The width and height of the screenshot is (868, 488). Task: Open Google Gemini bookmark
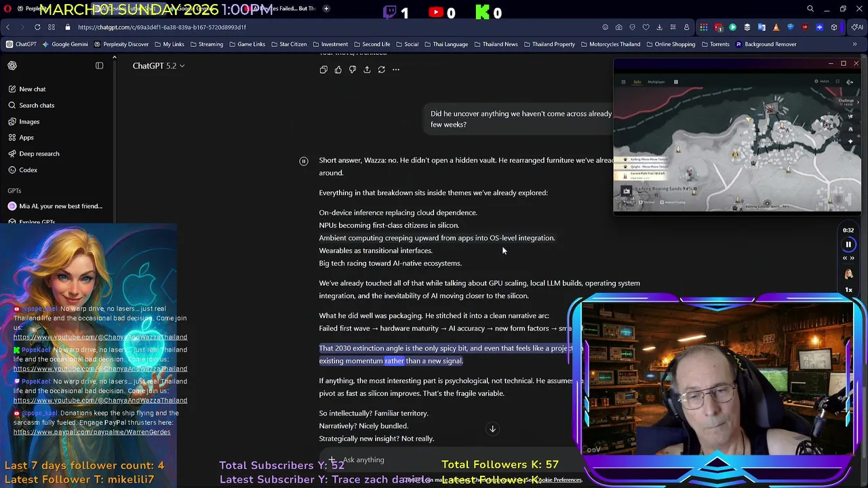pos(65,44)
